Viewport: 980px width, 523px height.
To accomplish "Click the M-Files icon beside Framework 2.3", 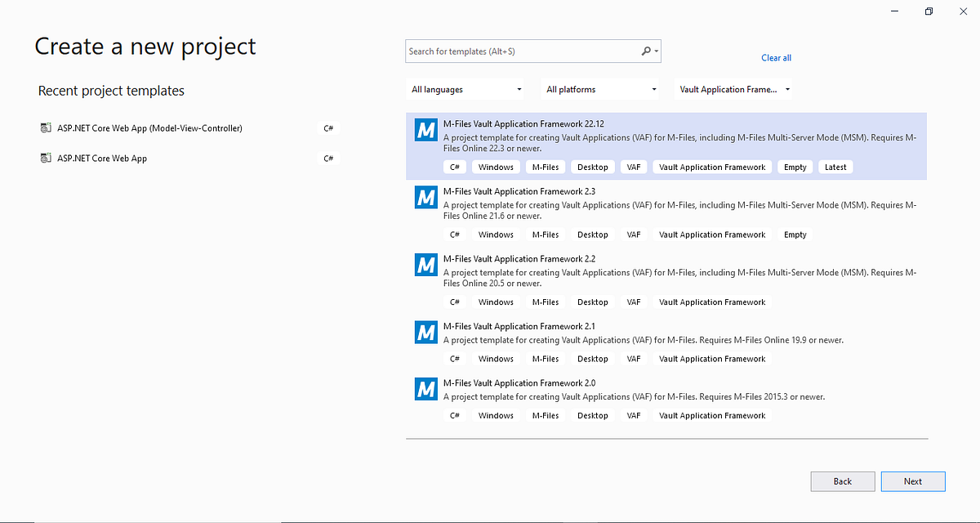I will [x=425, y=197].
